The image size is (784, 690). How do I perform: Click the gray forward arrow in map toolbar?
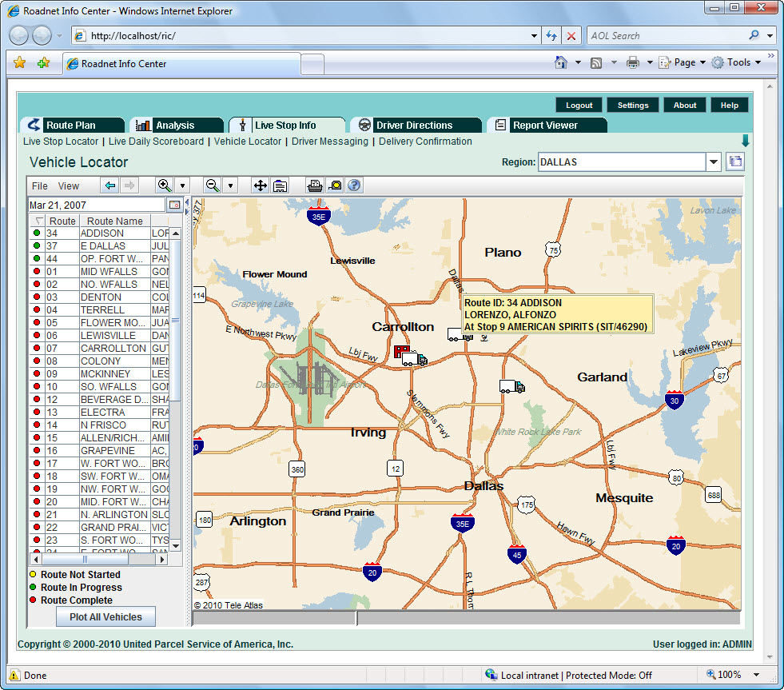point(129,185)
